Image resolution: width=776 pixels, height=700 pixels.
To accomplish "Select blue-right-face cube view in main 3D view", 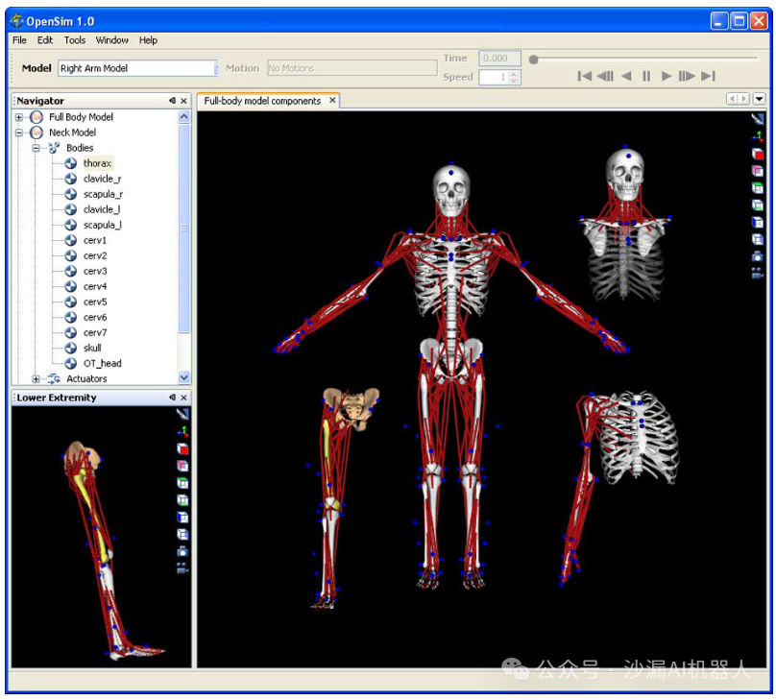I will click(757, 239).
